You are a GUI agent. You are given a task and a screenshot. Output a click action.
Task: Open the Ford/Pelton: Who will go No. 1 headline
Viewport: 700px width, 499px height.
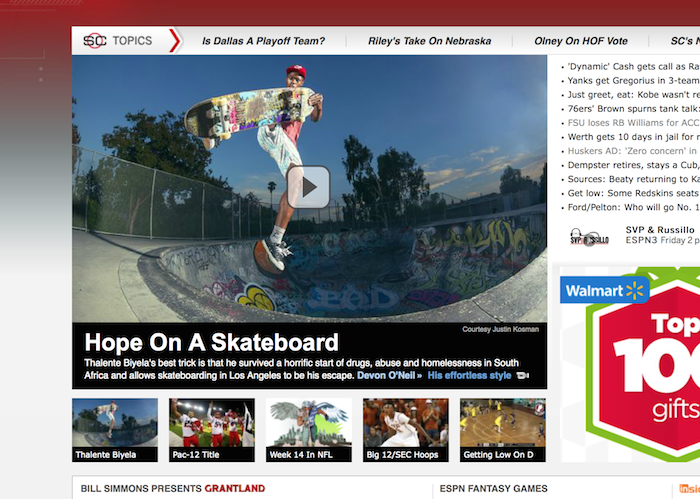click(x=633, y=207)
